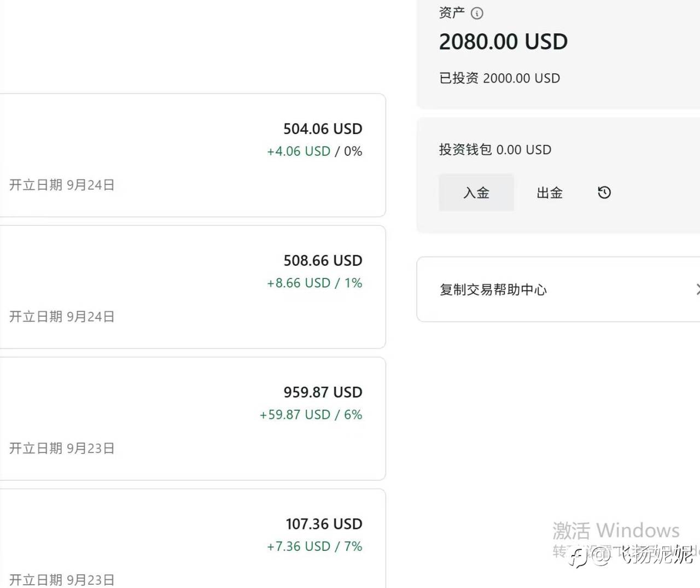Open the 复制交易帮助中心 help link

tap(493, 289)
